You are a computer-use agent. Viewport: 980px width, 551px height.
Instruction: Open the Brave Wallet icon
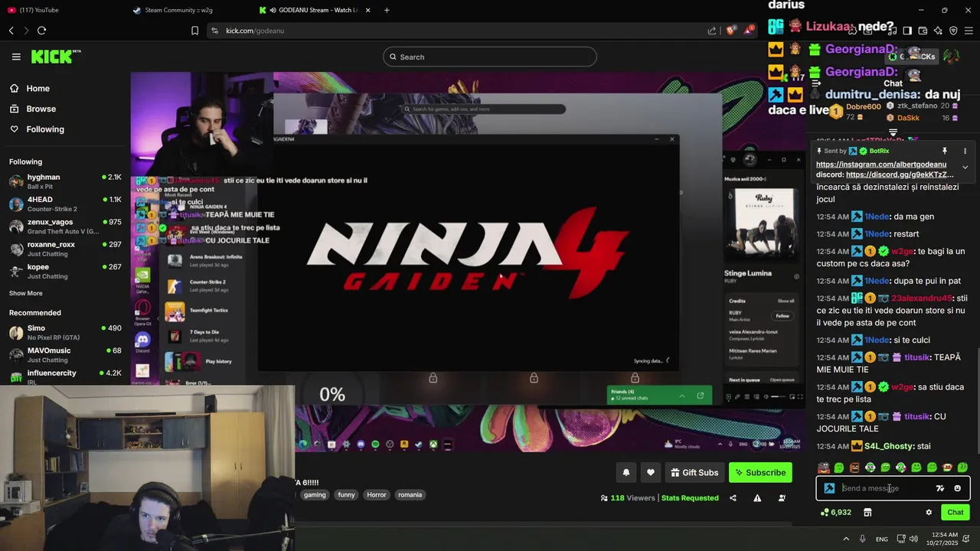[x=923, y=31]
